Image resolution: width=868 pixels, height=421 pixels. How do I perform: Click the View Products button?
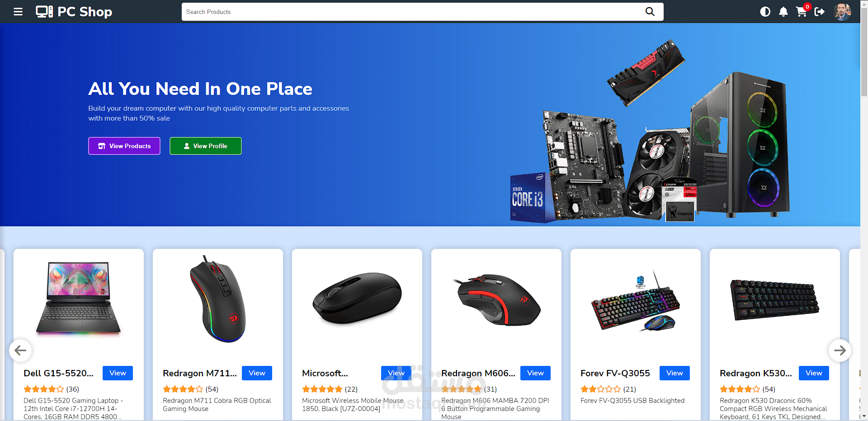tap(124, 146)
